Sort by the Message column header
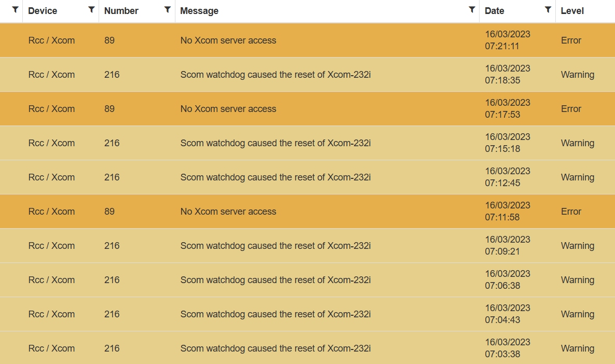Screen dimensions: 615x364 [x=199, y=11]
